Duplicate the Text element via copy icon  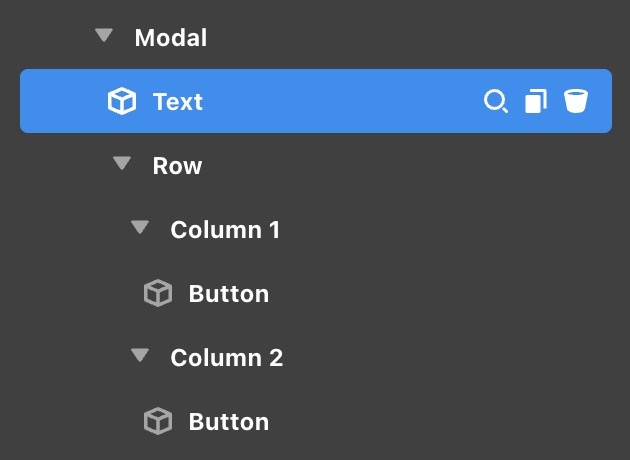[536, 101]
